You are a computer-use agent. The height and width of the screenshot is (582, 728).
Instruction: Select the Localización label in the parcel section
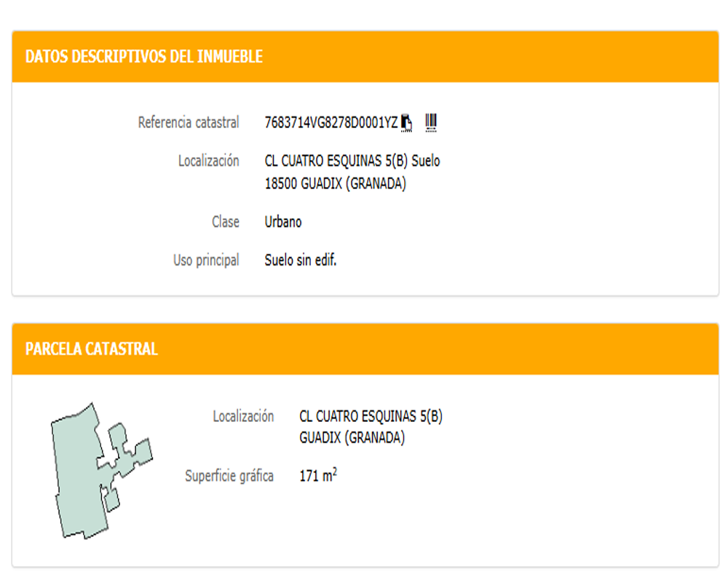(x=243, y=416)
